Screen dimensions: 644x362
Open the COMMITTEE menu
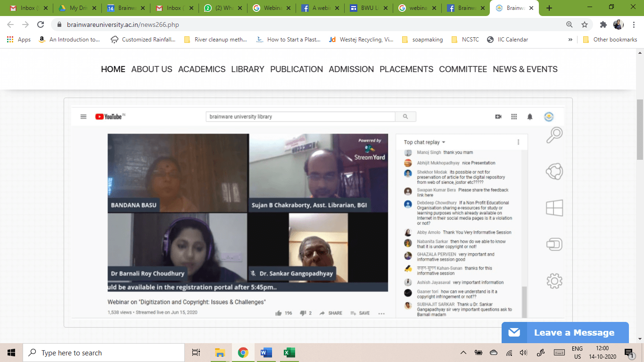pos(463,69)
